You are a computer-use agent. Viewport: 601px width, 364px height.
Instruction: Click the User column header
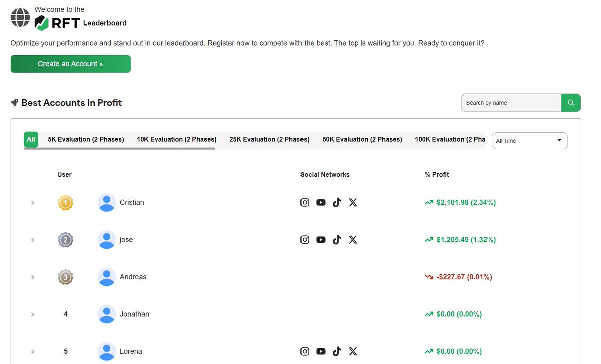pyautogui.click(x=64, y=174)
